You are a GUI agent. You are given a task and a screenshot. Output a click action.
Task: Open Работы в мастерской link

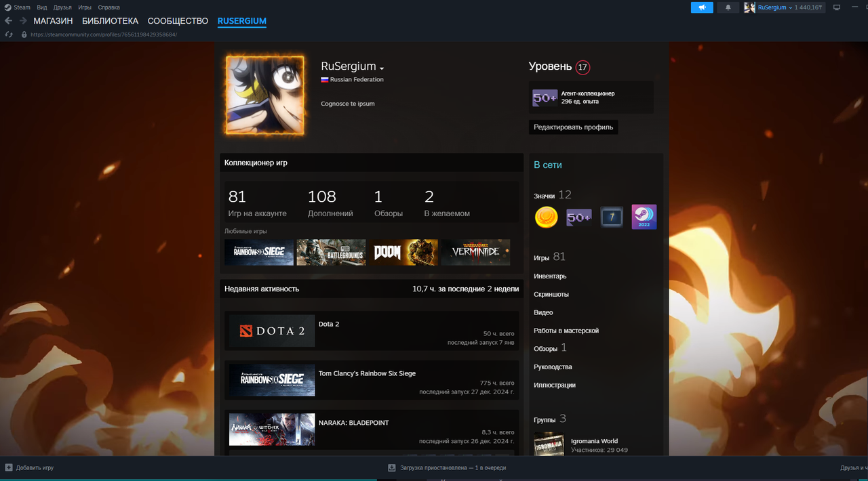pyautogui.click(x=566, y=331)
